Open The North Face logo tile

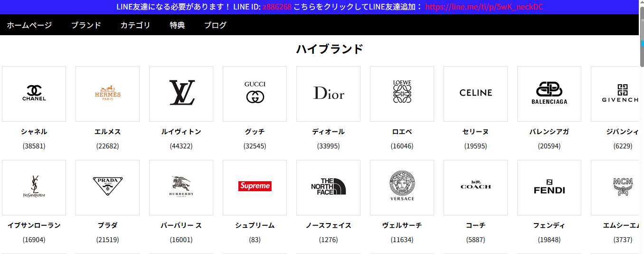pyautogui.click(x=328, y=187)
